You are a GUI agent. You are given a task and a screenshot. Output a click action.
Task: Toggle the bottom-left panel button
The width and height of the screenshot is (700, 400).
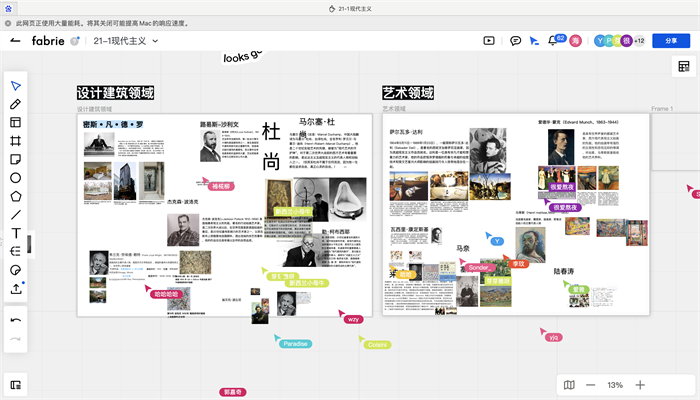[16, 385]
